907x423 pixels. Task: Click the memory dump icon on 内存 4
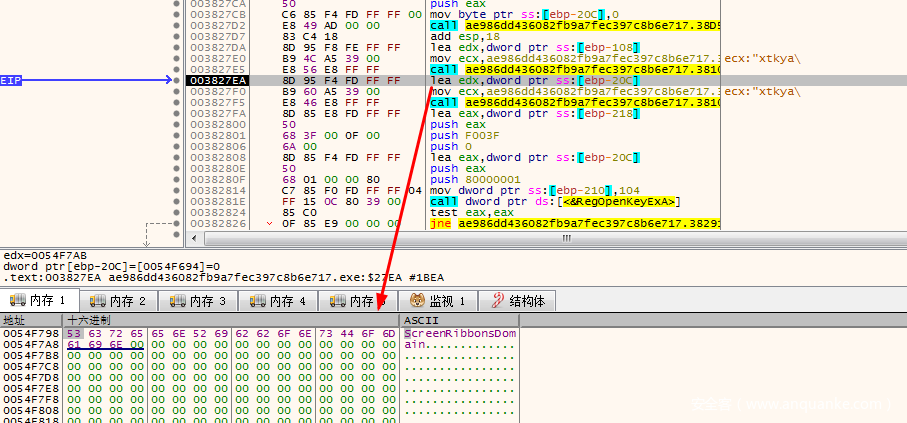tap(257, 301)
